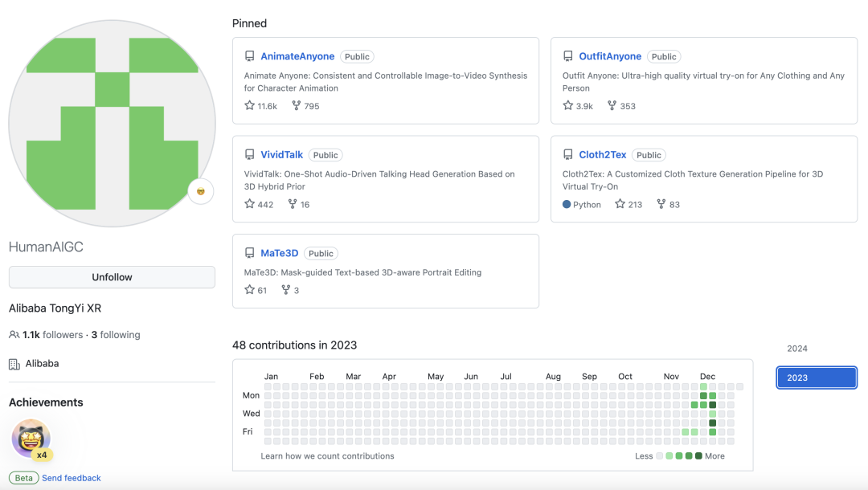Open the MaTe3D repository link
Image resolution: width=868 pixels, height=490 pixels.
tap(280, 253)
